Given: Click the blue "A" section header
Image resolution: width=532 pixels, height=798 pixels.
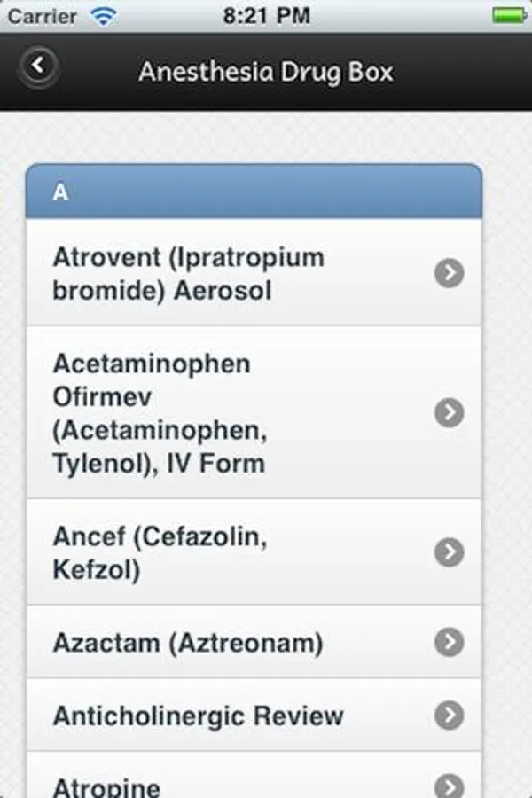Looking at the screenshot, I should coord(254,192).
